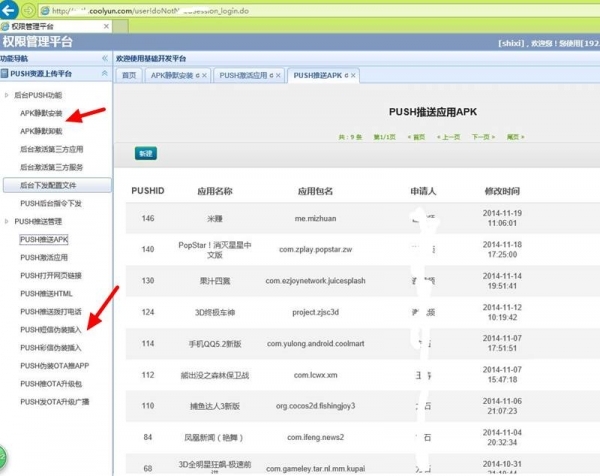Switch to the 首页 tab
Screen dimensions: 600x476
coord(128,75)
